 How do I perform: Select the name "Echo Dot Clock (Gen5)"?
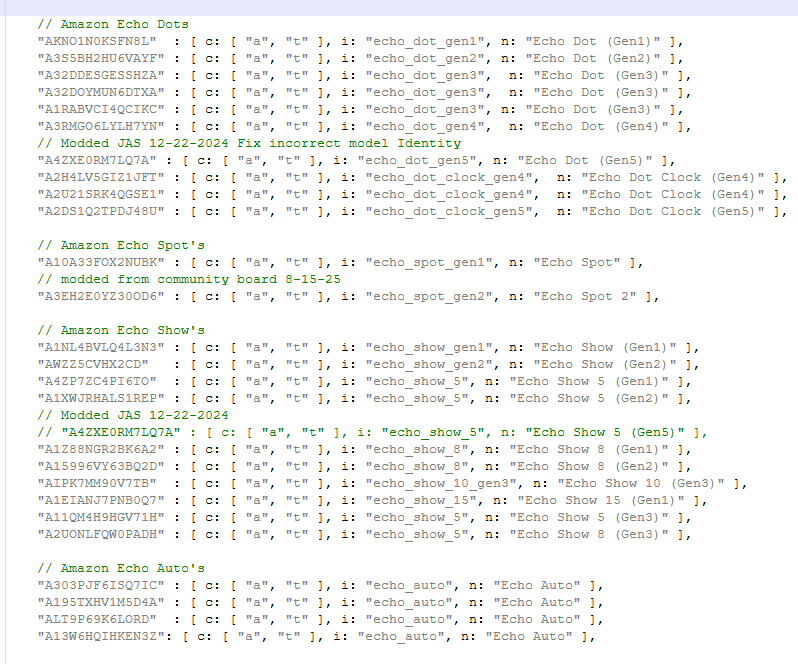[x=673, y=211]
